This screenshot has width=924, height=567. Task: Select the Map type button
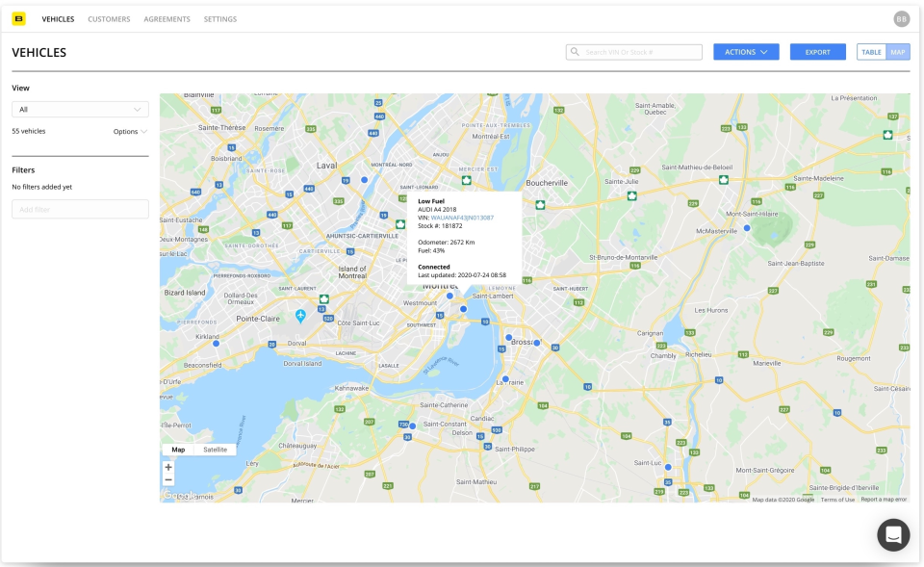pyautogui.click(x=178, y=450)
